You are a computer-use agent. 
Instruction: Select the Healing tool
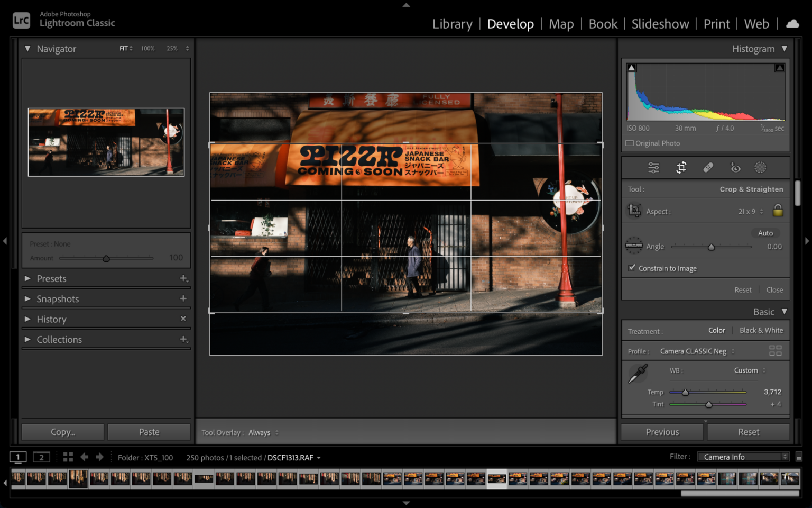tap(708, 167)
